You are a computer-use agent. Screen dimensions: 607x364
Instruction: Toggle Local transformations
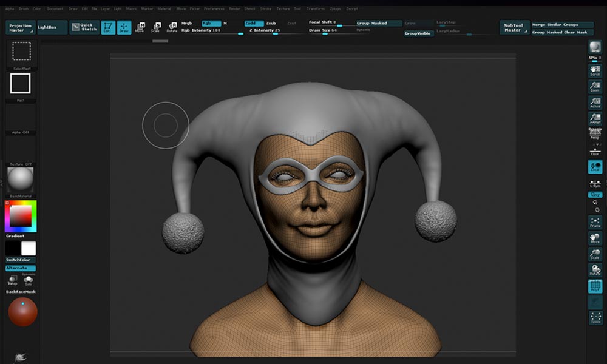pyautogui.click(x=595, y=167)
